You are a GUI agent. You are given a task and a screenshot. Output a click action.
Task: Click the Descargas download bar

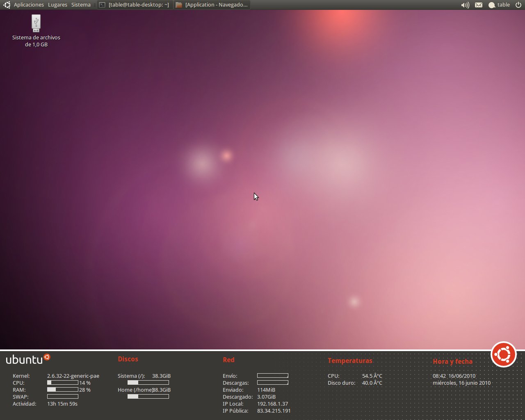tap(273, 383)
